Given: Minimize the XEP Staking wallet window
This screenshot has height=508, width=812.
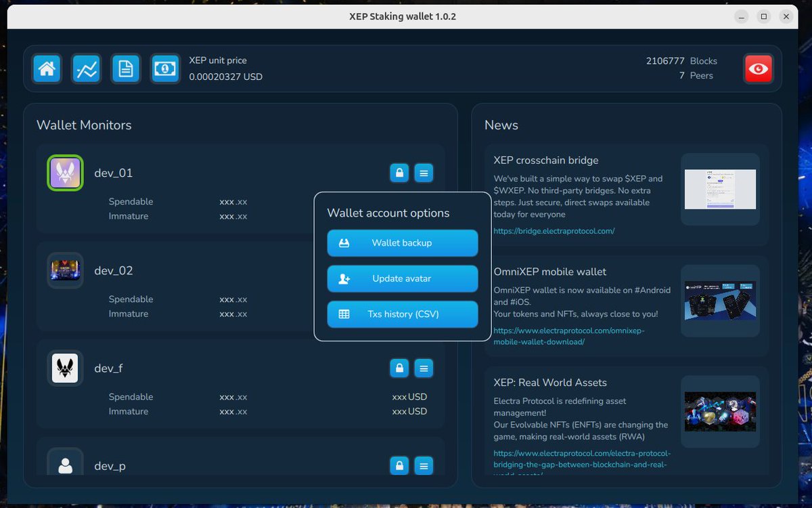Looking at the screenshot, I should point(742,16).
